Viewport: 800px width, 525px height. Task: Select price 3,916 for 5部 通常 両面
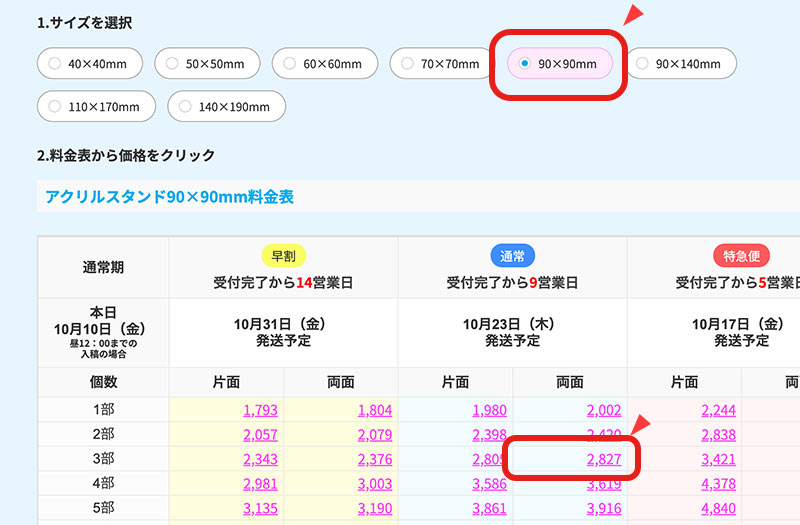pos(603,508)
